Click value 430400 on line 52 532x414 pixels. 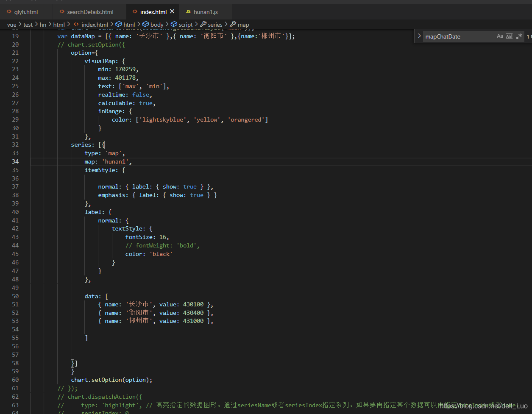coord(193,313)
